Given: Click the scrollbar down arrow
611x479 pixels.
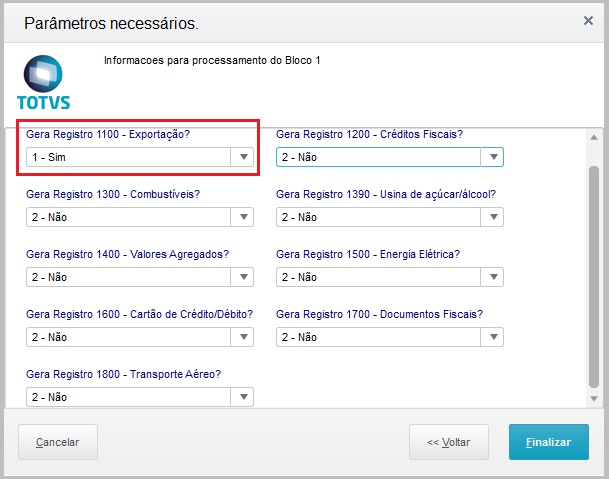Looking at the screenshot, I should coord(594,398).
